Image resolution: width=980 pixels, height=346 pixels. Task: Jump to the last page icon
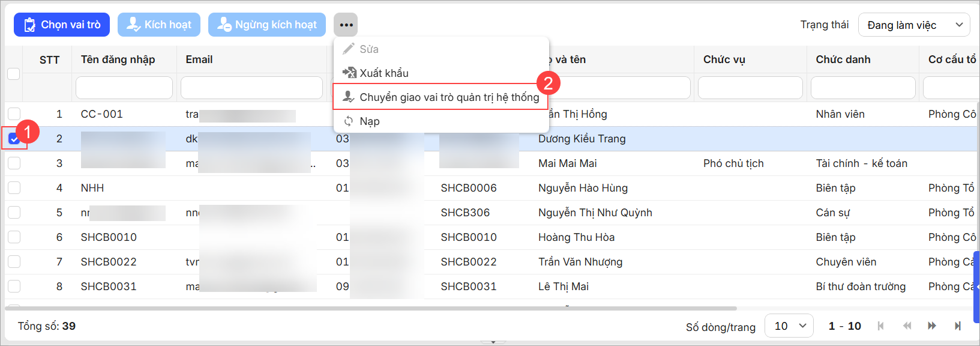(958, 326)
